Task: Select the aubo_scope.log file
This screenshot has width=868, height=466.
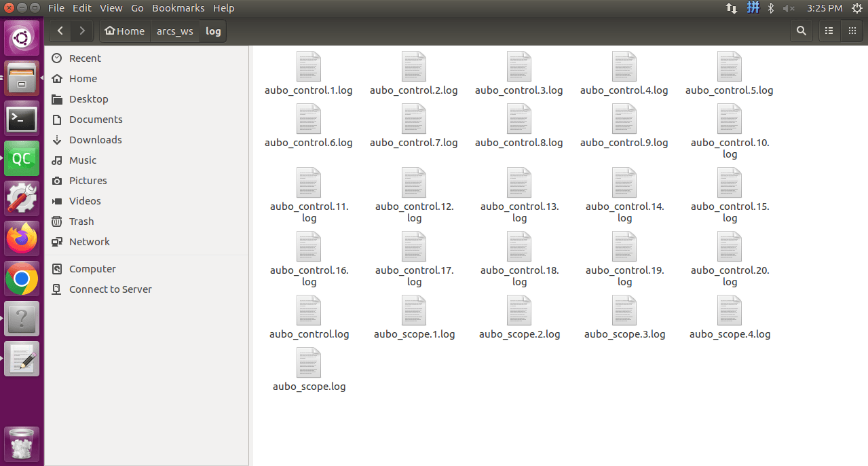Action: (309, 370)
